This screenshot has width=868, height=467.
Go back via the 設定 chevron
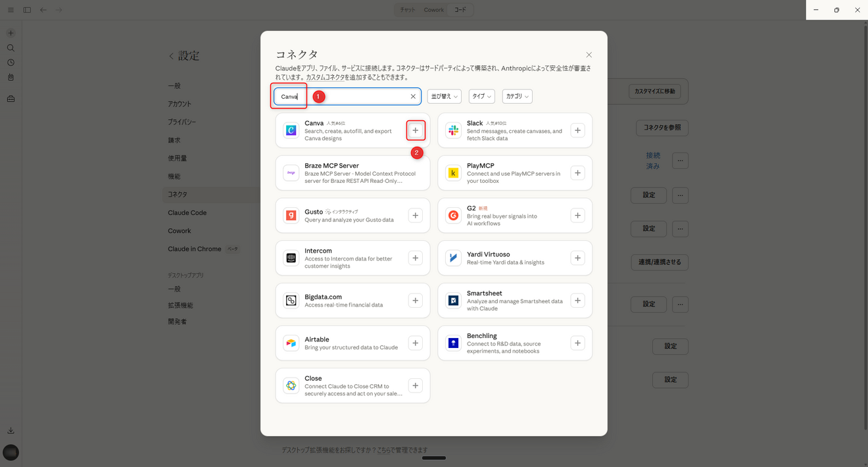[x=172, y=57]
